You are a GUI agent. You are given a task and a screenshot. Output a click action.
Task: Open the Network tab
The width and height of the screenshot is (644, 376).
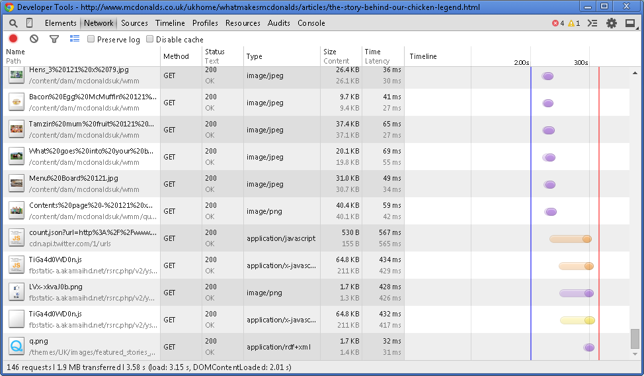(98, 23)
